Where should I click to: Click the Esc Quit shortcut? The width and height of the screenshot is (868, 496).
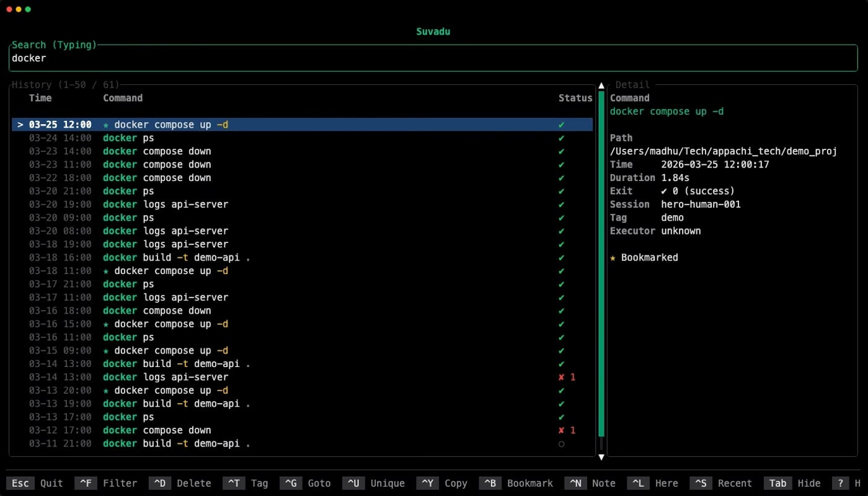click(x=34, y=484)
